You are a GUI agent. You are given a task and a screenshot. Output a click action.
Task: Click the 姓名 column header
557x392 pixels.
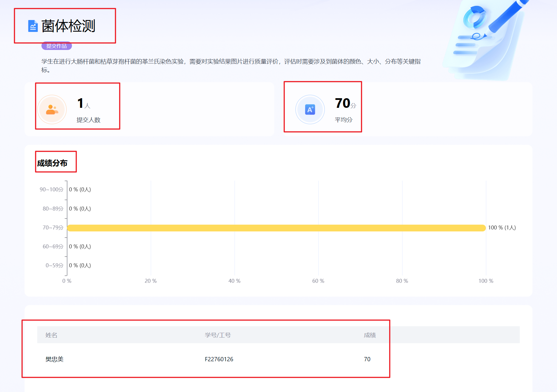point(51,335)
